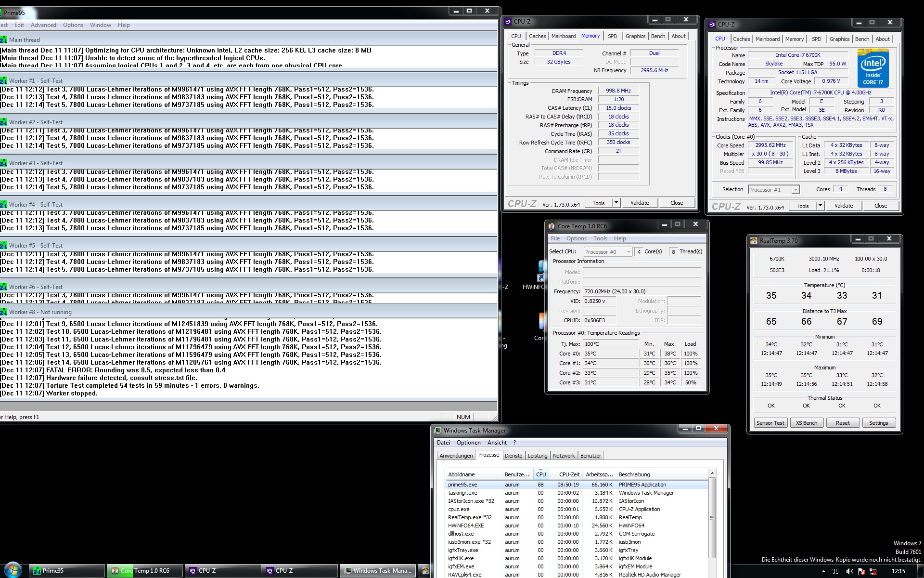This screenshot has height=578, width=924.
Task: Click the Worker #8 Not running window icon
Action: coord(3,312)
